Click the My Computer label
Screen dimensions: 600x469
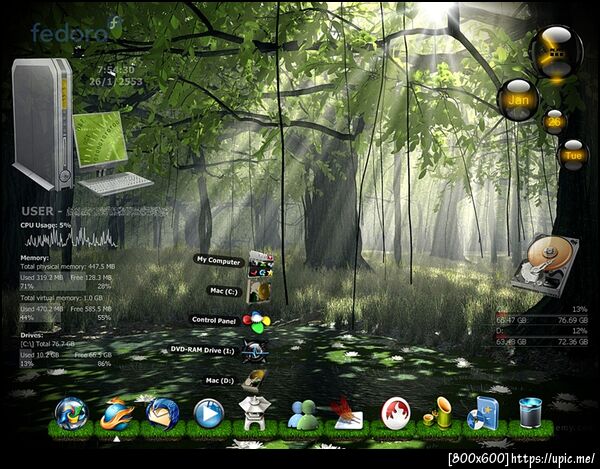point(218,261)
